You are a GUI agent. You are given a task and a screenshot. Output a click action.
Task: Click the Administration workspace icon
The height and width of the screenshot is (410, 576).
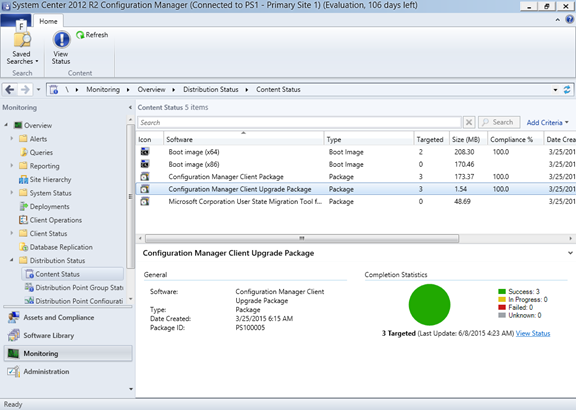pos(14,371)
